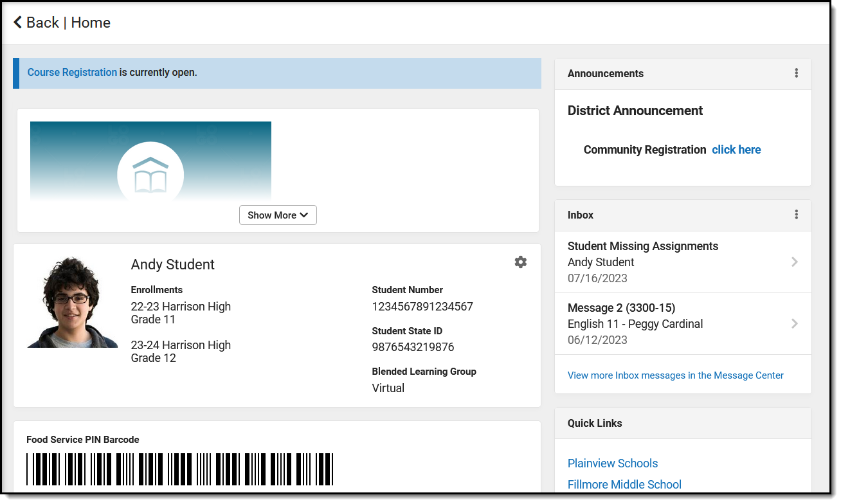This screenshot has width=841, height=504.
Task: Click the District Announcement heading
Action: 635,111
